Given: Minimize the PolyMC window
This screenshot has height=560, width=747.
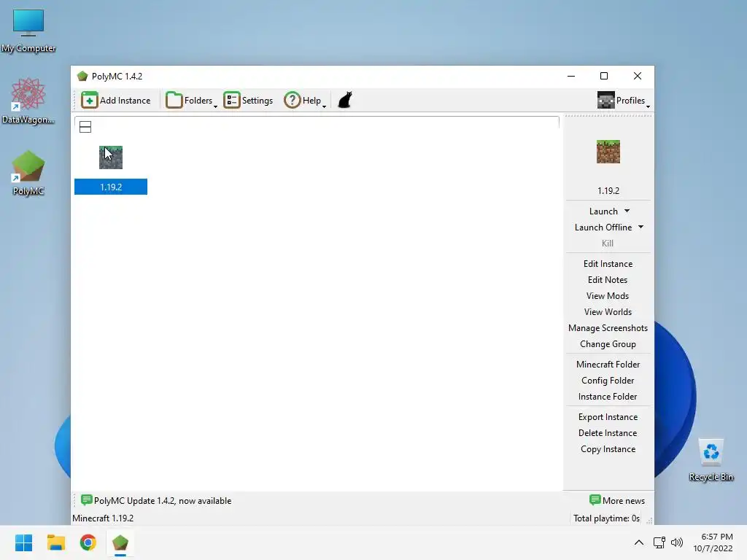Looking at the screenshot, I should click(x=571, y=76).
